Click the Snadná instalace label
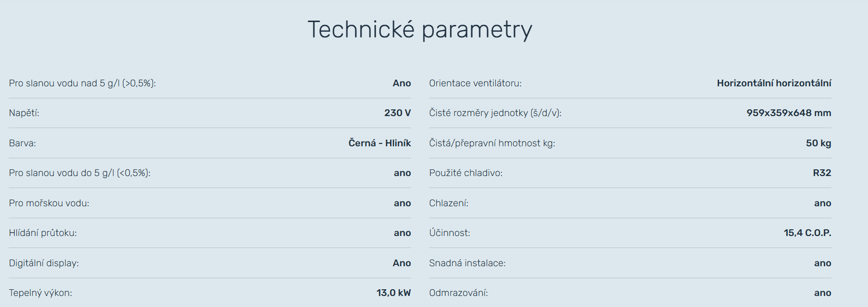Viewport: 868px width, 307px height. click(x=467, y=263)
